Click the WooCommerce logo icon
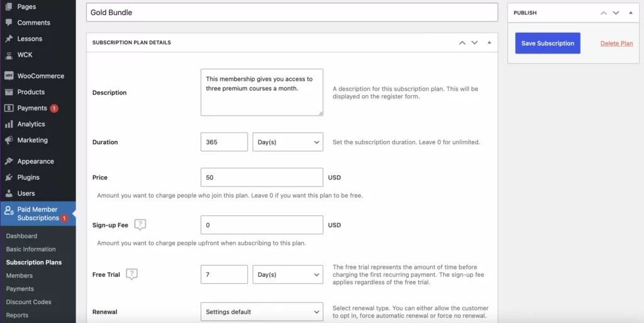The height and width of the screenshot is (323, 644). coord(9,76)
